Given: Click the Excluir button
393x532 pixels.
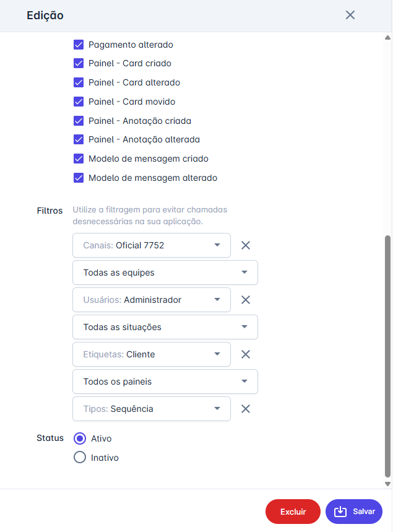Looking at the screenshot, I should (x=293, y=512).
